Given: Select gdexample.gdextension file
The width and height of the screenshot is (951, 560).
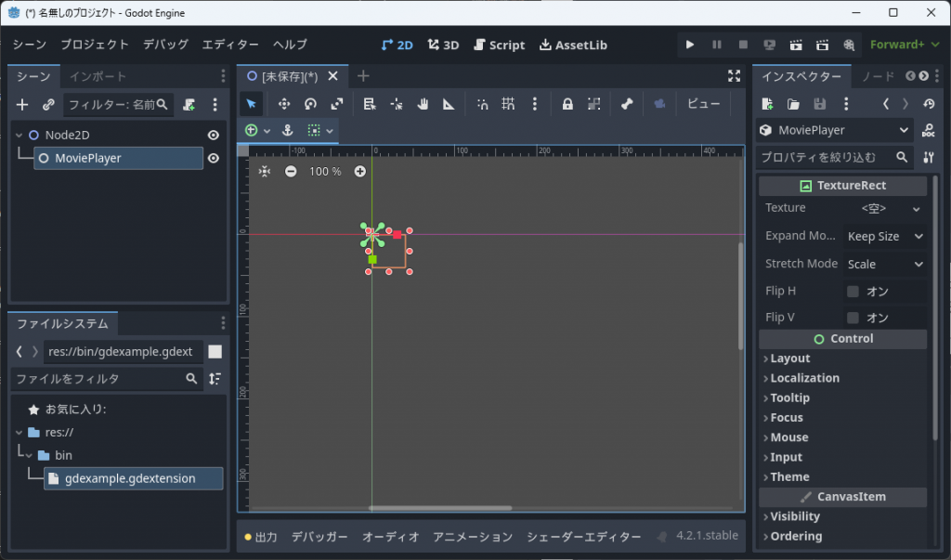Looking at the screenshot, I should tap(133, 478).
